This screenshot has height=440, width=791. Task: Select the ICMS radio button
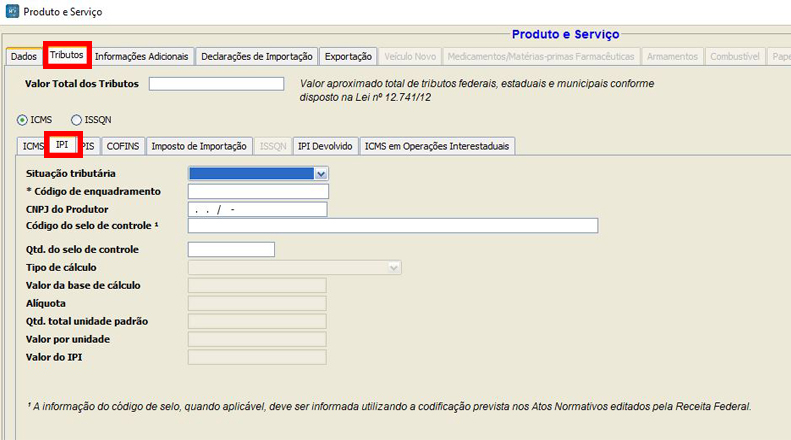pos(22,120)
